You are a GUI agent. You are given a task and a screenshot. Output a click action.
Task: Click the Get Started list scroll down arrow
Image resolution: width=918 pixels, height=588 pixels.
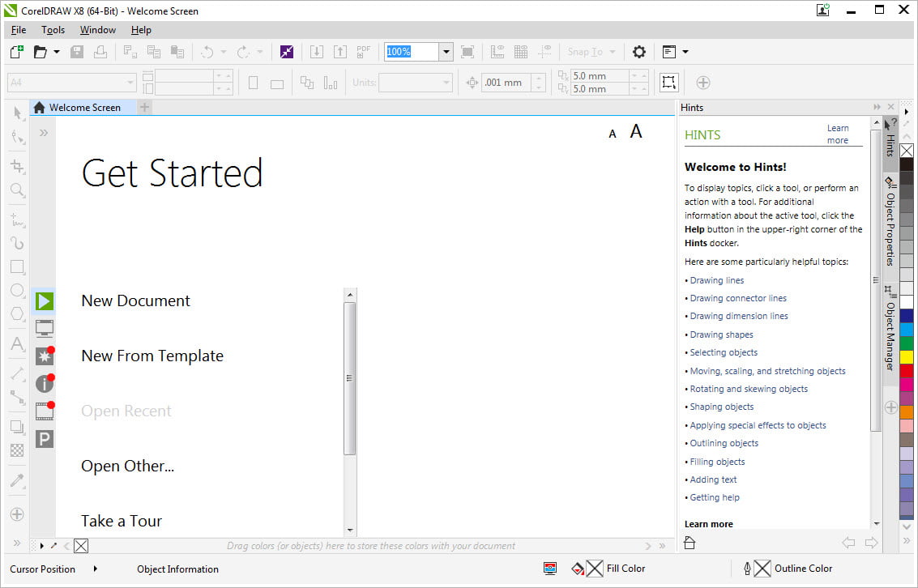(350, 530)
